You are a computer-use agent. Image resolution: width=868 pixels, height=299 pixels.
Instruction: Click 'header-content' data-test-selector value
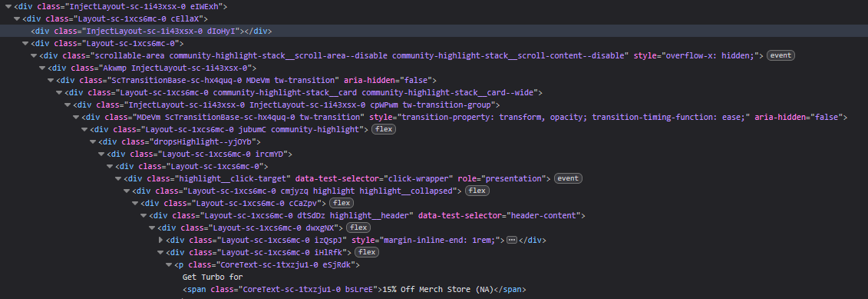click(x=543, y=215)
